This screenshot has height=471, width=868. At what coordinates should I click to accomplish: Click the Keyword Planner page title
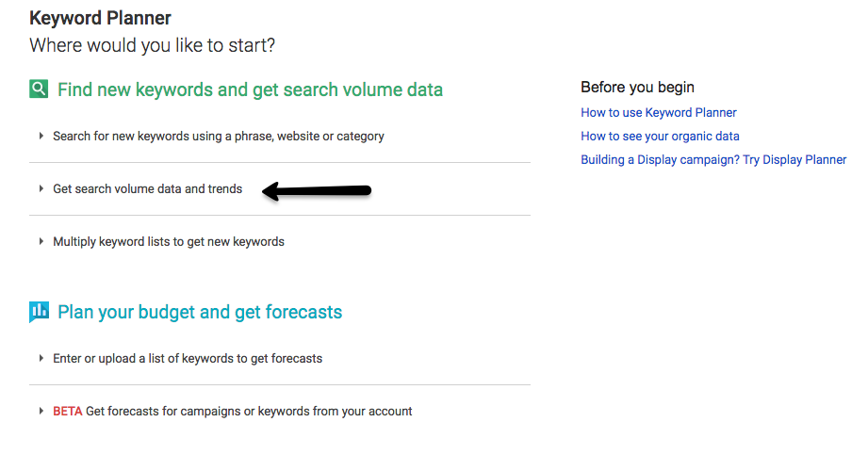(100, 18)
